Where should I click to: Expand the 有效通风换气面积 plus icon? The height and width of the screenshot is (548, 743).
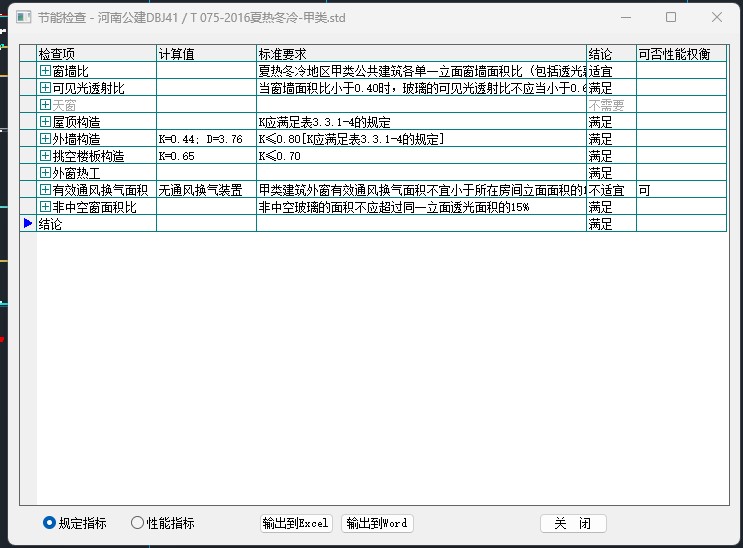click(45, 190)
